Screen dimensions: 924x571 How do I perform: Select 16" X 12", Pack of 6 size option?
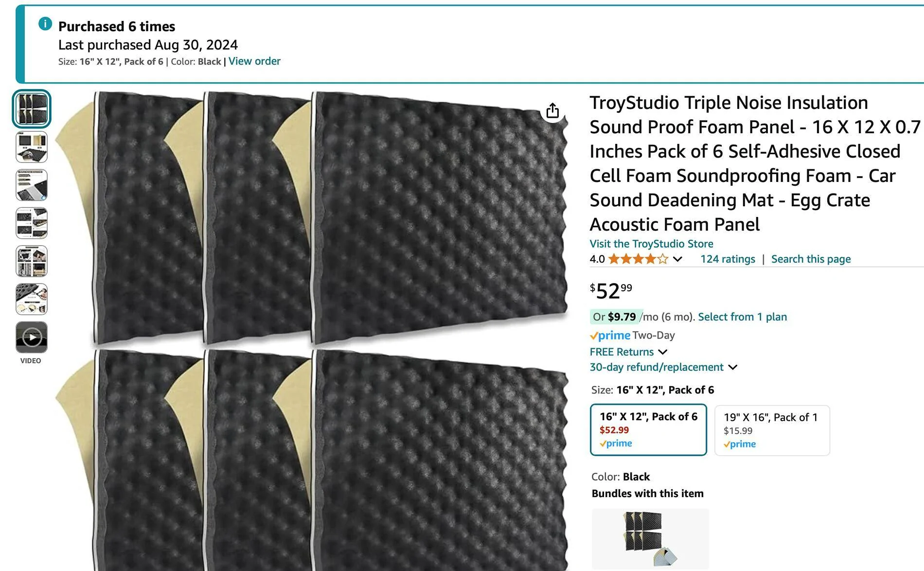648,429
